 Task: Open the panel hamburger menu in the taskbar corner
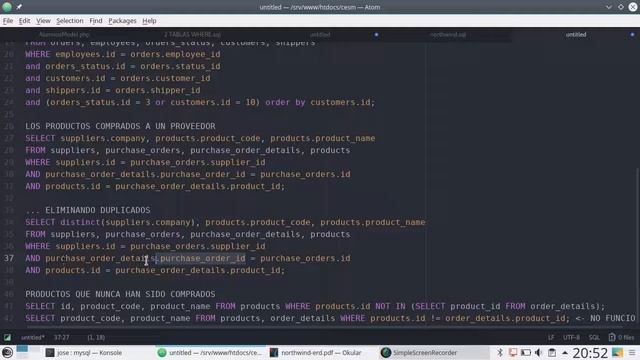tap(632, 353)
